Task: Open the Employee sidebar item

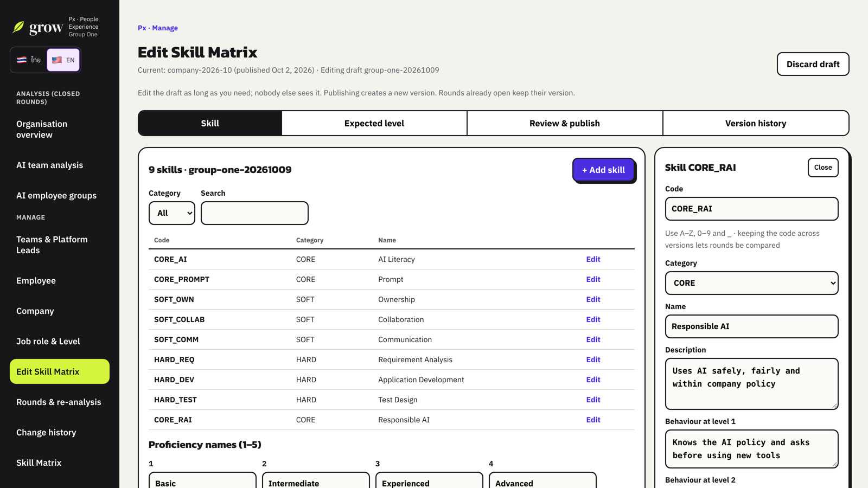Action: (x=60, y=280)
